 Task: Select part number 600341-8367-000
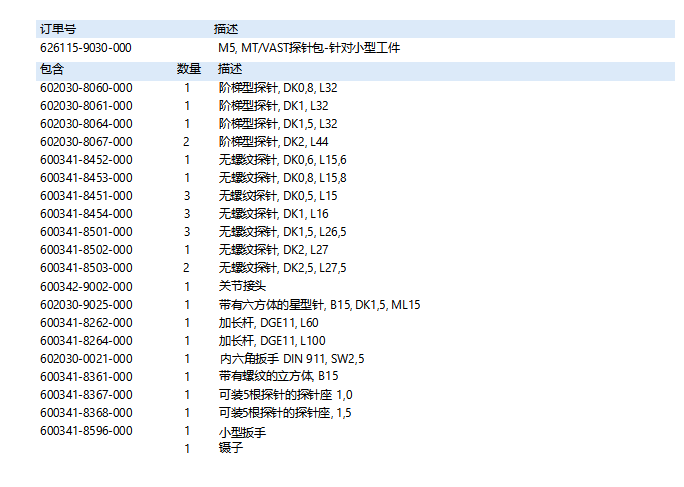click(86, 394)
